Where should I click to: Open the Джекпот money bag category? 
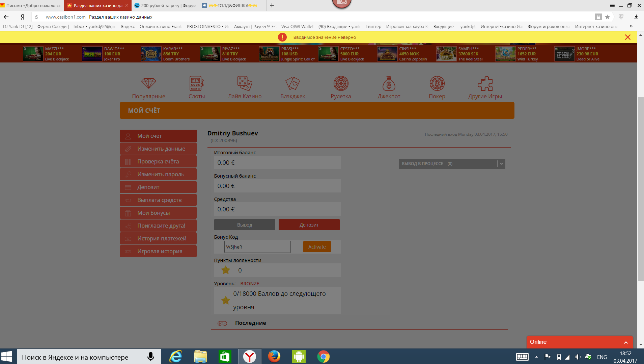pos(389,88)
